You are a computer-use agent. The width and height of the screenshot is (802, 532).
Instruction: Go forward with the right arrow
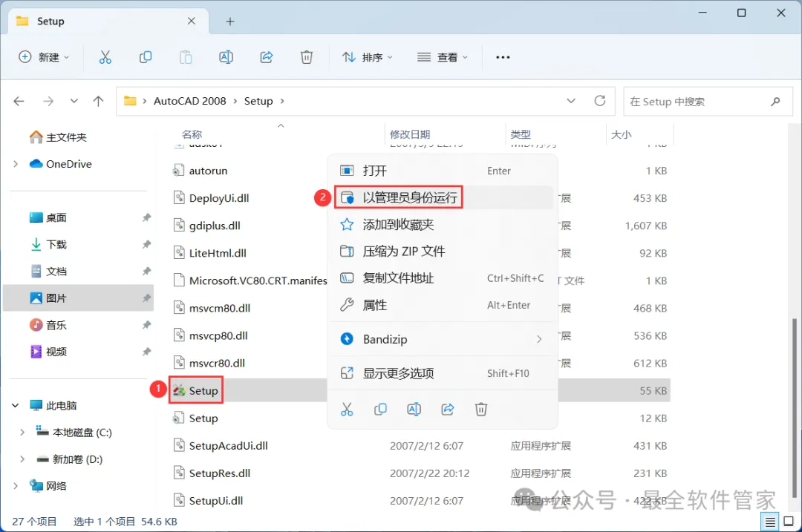tap(48, 101)
